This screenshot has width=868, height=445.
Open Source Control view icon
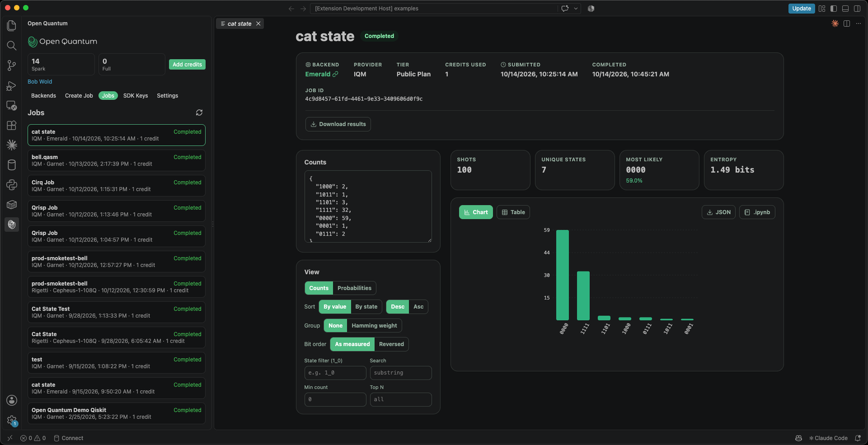coord(11,66)
